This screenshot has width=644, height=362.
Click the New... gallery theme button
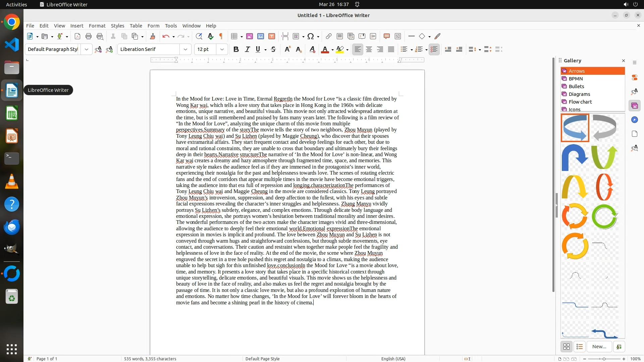[599, 347]
